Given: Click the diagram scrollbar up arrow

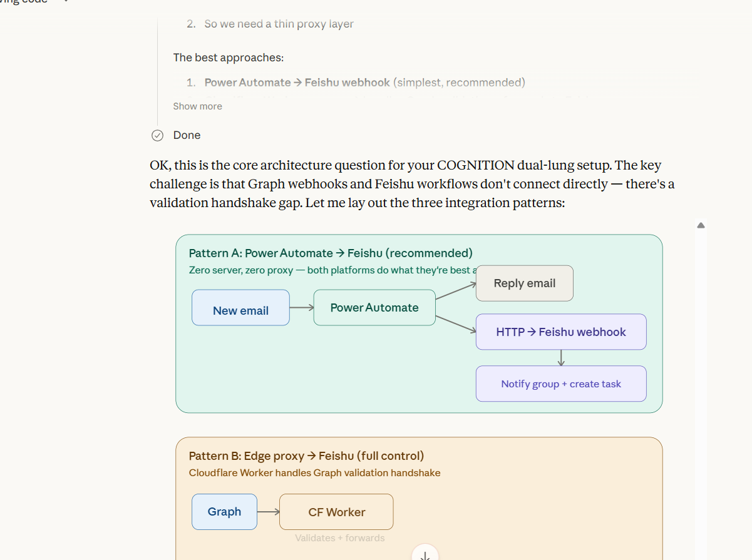Looking at the screenshot, I should tap(701, 225).
